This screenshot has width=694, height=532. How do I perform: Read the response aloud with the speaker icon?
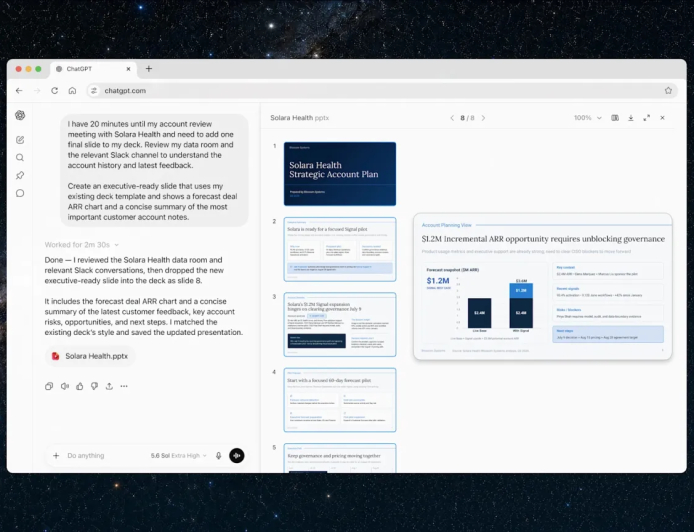pyautogui.click(x=65, y=386)
